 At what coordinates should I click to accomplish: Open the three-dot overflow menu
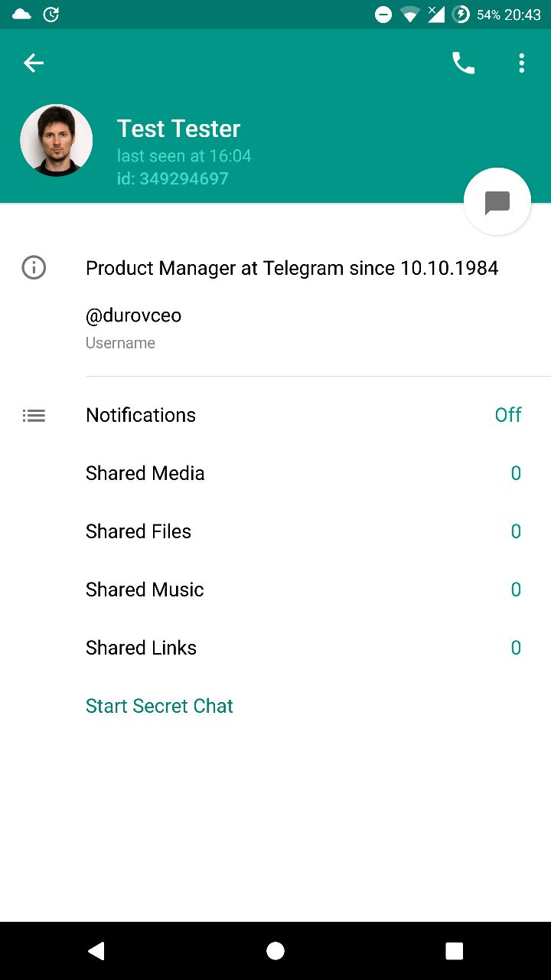(x=521, y=63)
